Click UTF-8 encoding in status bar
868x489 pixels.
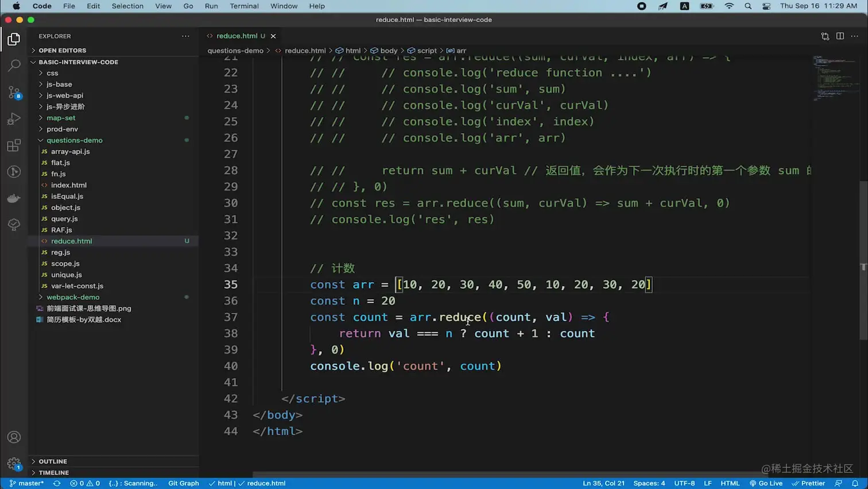[x=684, y=483]
